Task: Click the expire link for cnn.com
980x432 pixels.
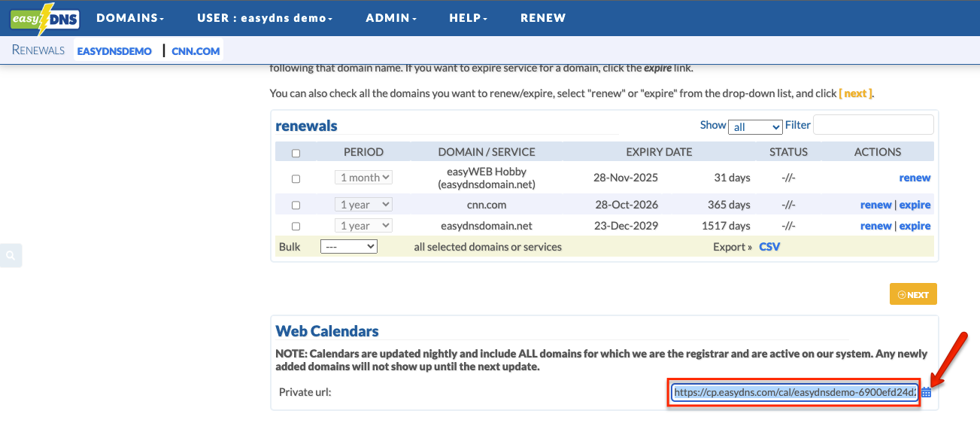Action: [x=915, y=205]
